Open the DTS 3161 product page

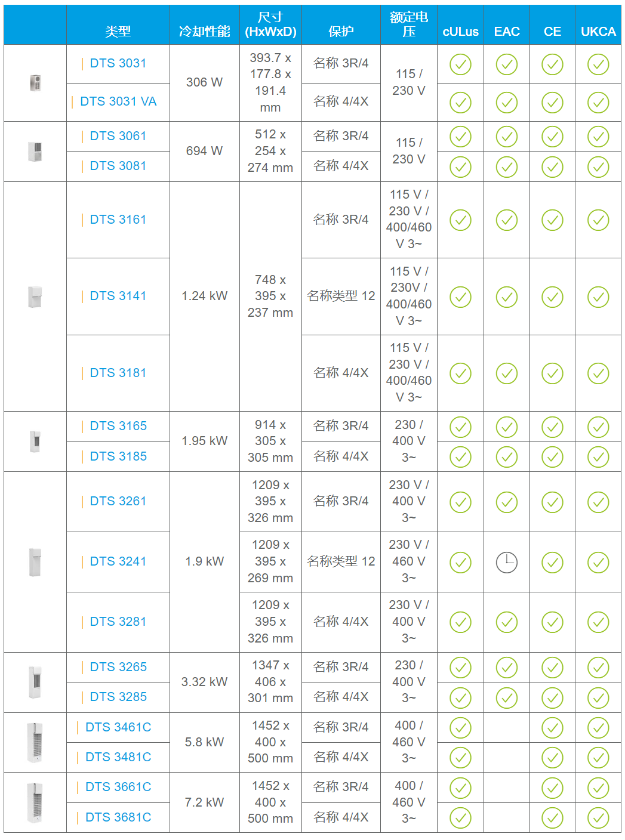(118, 220)
